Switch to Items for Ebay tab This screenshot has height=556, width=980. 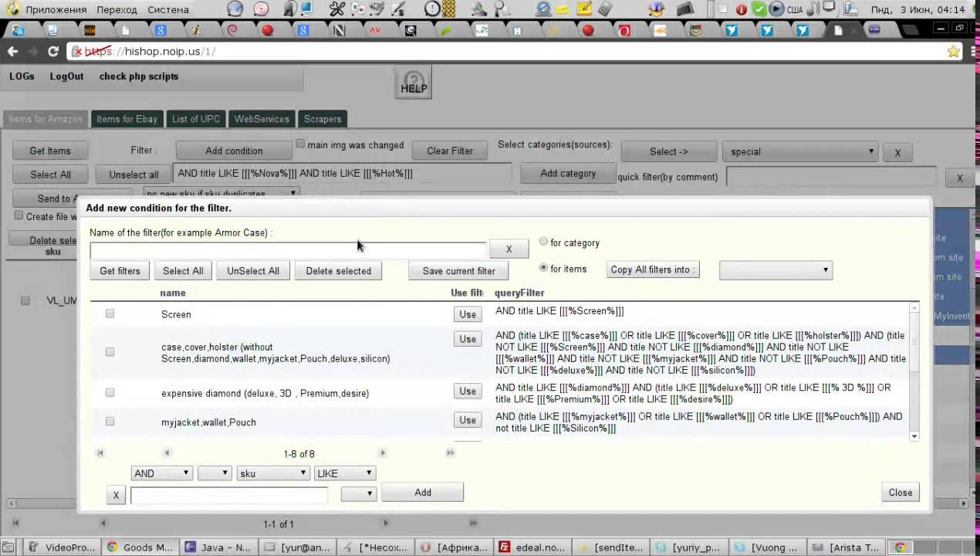coord(127,119)
